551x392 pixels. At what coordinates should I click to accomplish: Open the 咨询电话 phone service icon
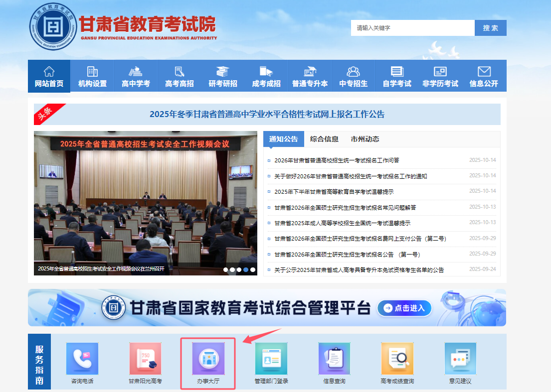point(82,359)
